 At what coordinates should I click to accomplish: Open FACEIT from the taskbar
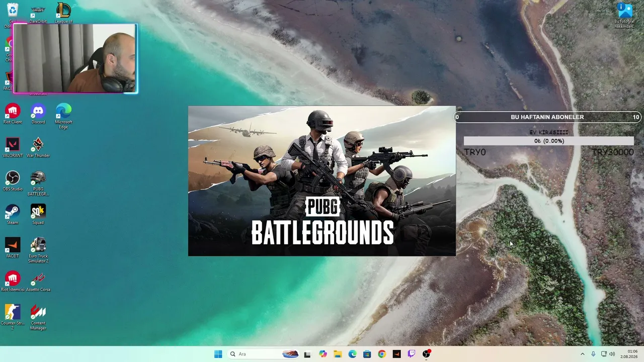click(x=397, y=354)
